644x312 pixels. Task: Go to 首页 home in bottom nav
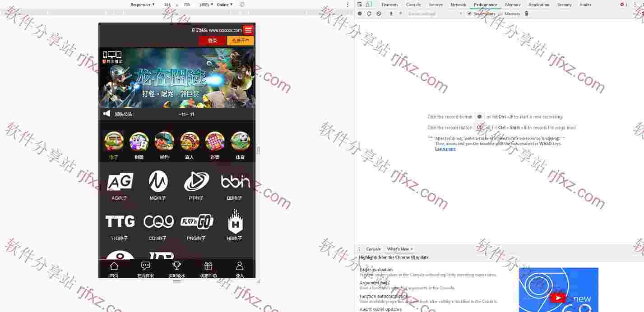click(114, 269)
